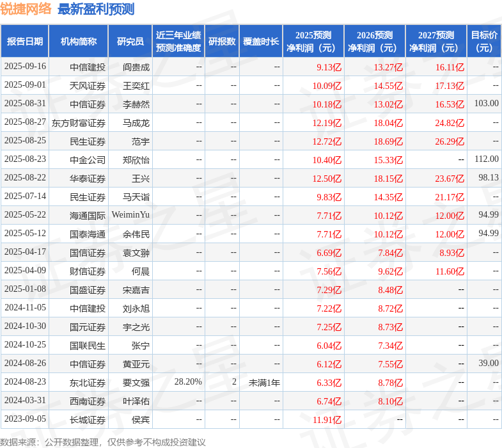Click the 2023-09-05 report date
Viewport: 502px width, 448px height.
pos(26,419)
